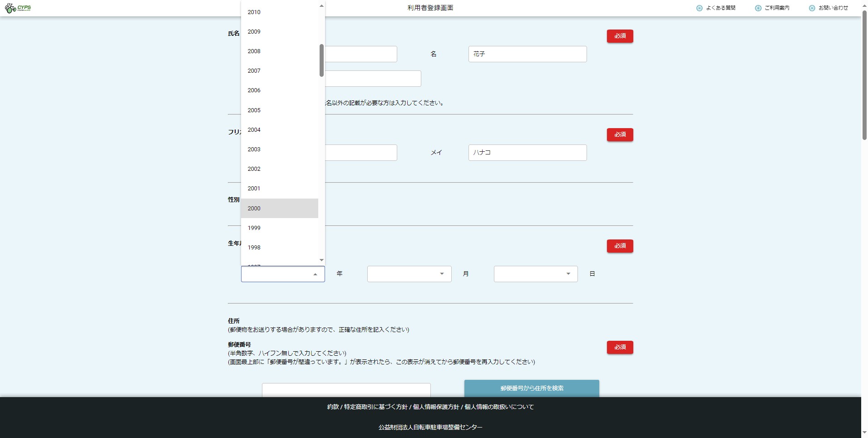Click the first name field containing 花子
The width and height of the screenshot is (868, 438).
(x=527, y=54)
